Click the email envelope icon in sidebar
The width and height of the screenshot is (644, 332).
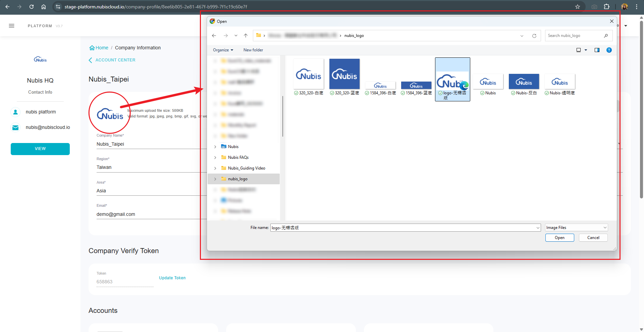[x=15, y=128]
